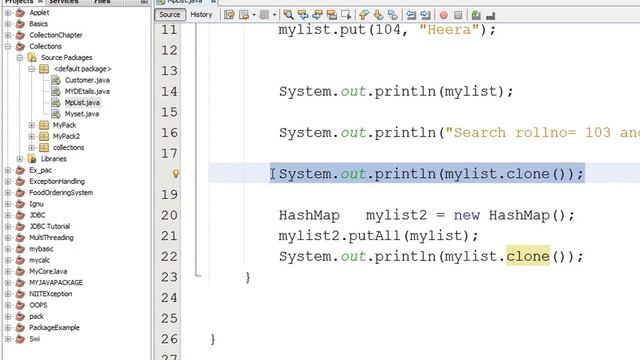Image resolution: width=640 pixels, height=360 pixels.
Task: Select Customer.java in the tree
Action: [x=87, y=80]
